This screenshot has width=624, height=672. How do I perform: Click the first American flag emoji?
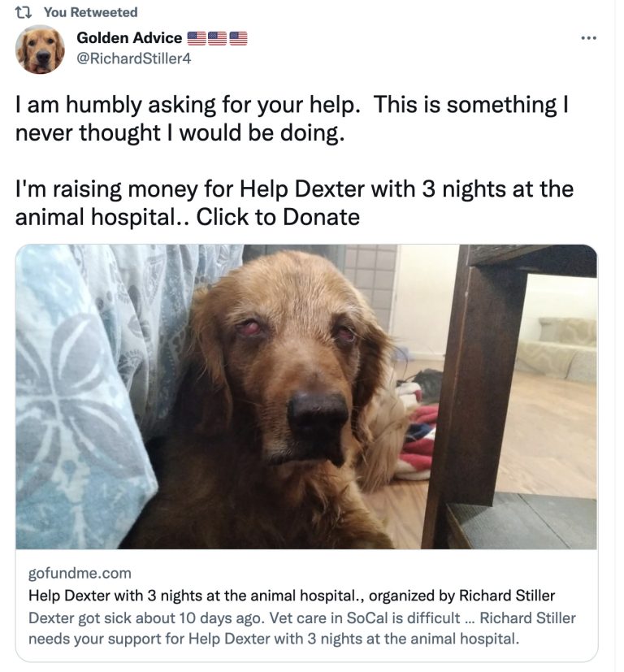click(197, 37)
